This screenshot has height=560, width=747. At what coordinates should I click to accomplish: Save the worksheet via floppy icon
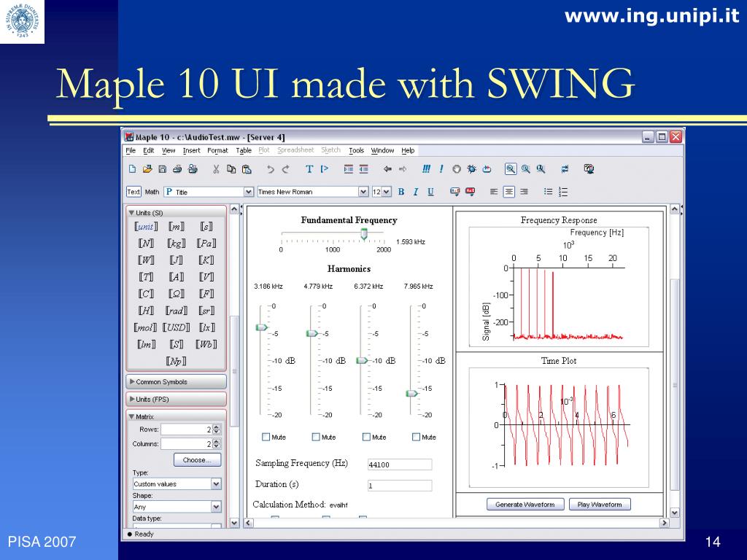point(162,168)
